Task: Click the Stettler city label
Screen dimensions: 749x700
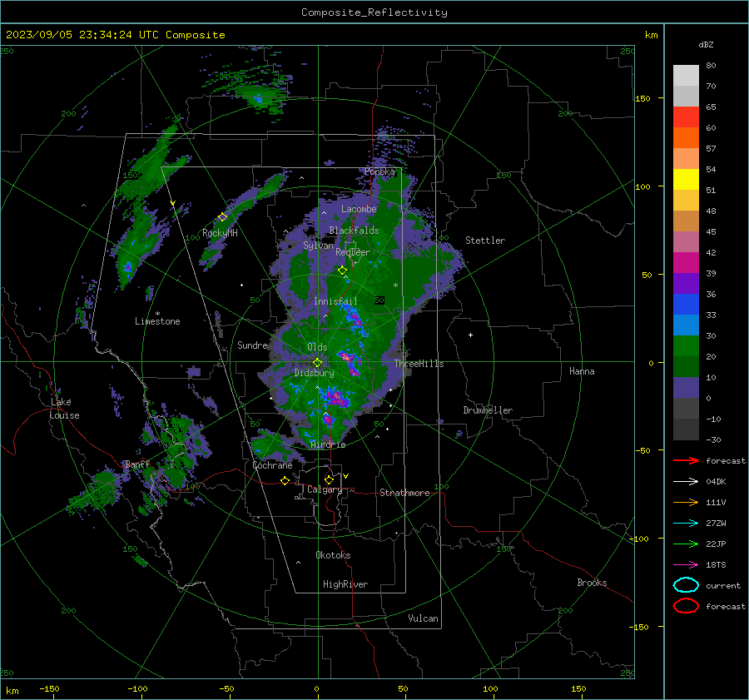Action: pyautogui.click(x=485, y=241)
